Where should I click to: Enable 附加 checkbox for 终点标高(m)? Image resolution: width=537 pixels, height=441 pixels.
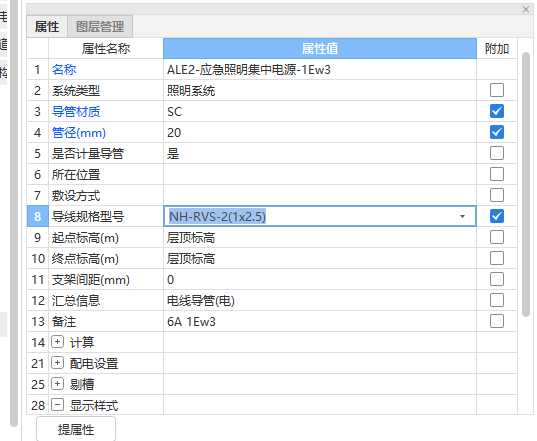pyautogui.click(x=497, y=258)
